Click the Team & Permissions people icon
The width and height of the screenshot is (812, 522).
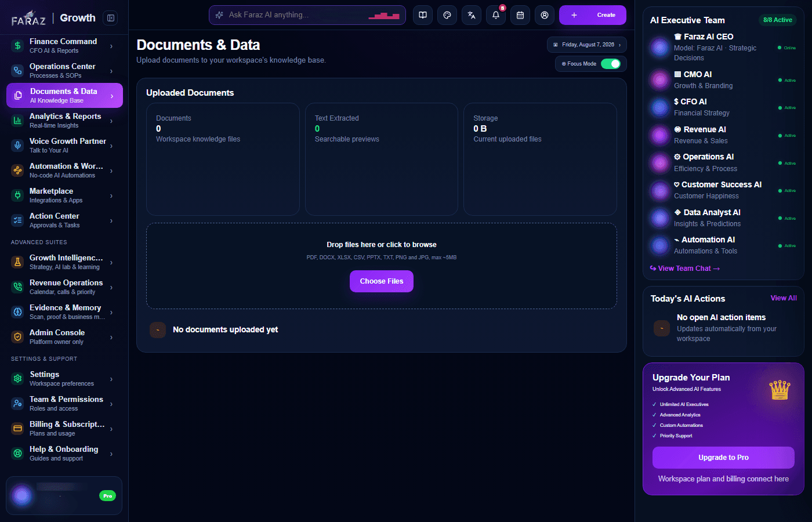[17, 404]
